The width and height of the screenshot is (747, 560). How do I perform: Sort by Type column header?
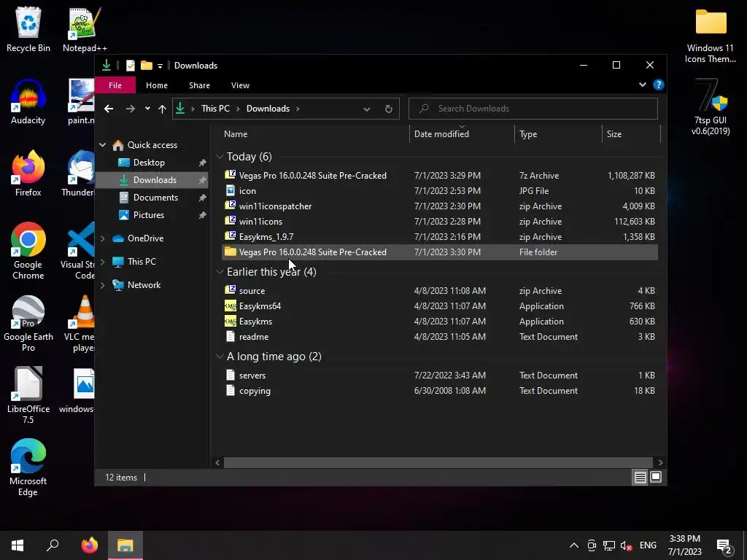pyautogui.click(x=558, y=134)
